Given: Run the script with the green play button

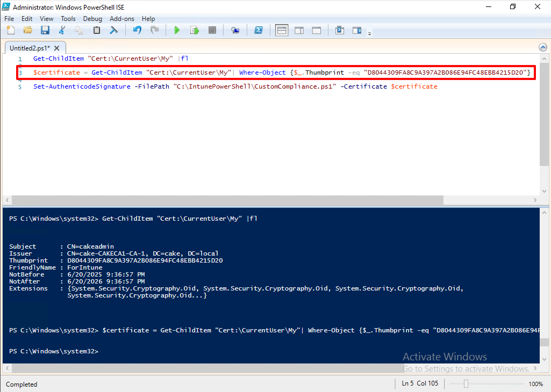Looking at the screenshot, I should coord(177,30).
